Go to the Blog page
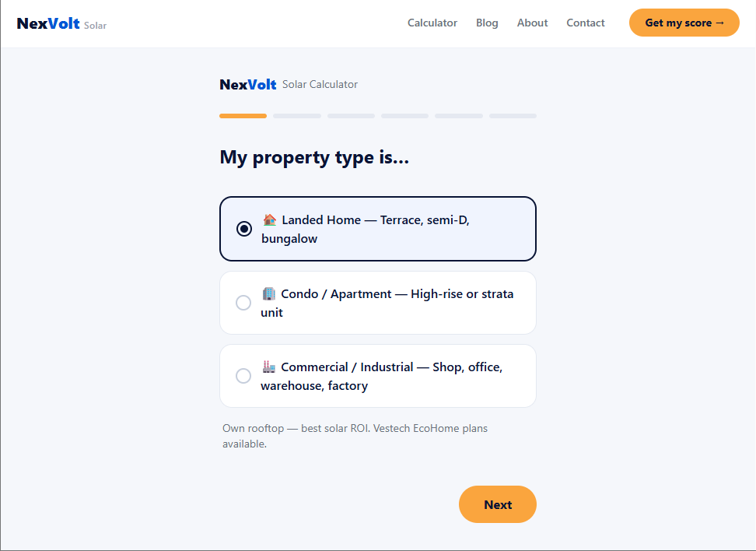Viewport: 756px width, 551px height. tap(487, 23)
